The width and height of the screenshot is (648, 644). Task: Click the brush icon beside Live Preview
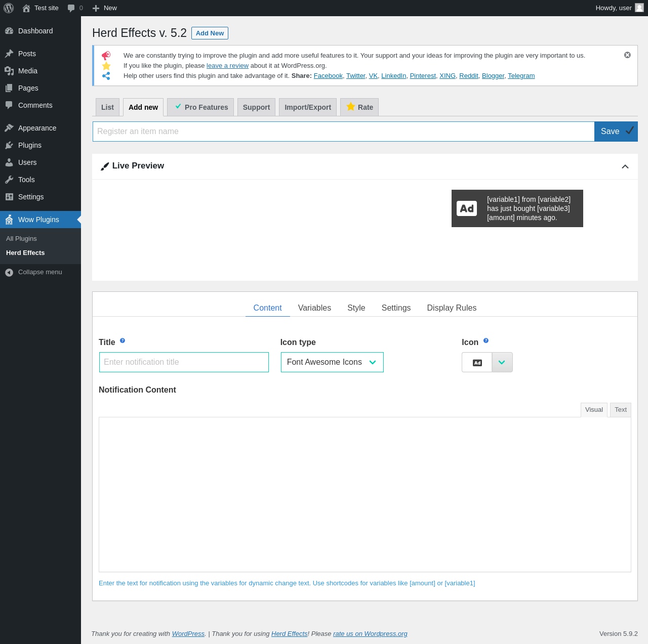point(105,166)
